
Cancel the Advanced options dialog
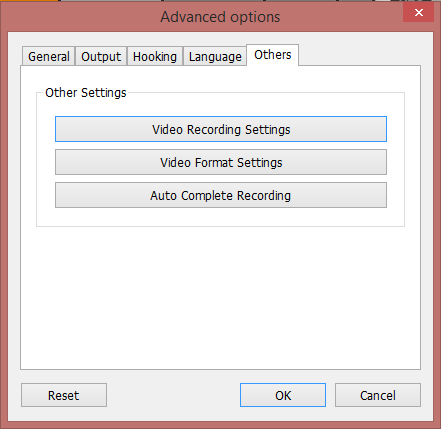pyautogui.click(x=378, y=395)
